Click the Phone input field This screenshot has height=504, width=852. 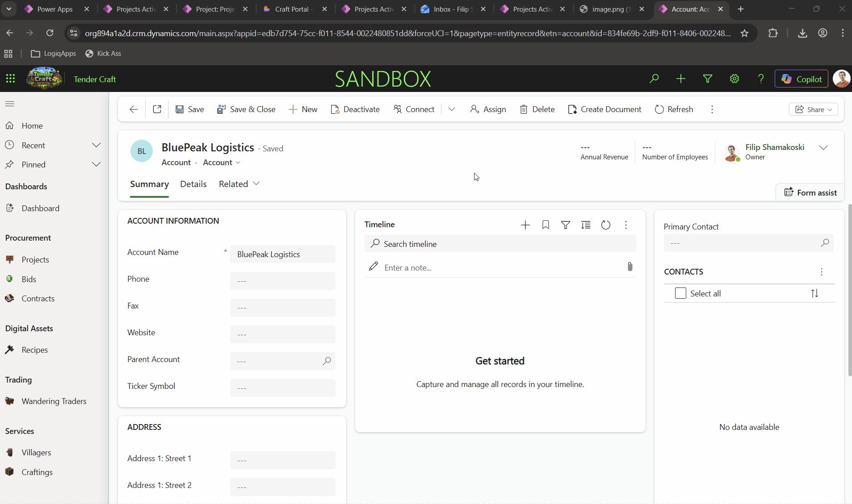click(282, 281)
